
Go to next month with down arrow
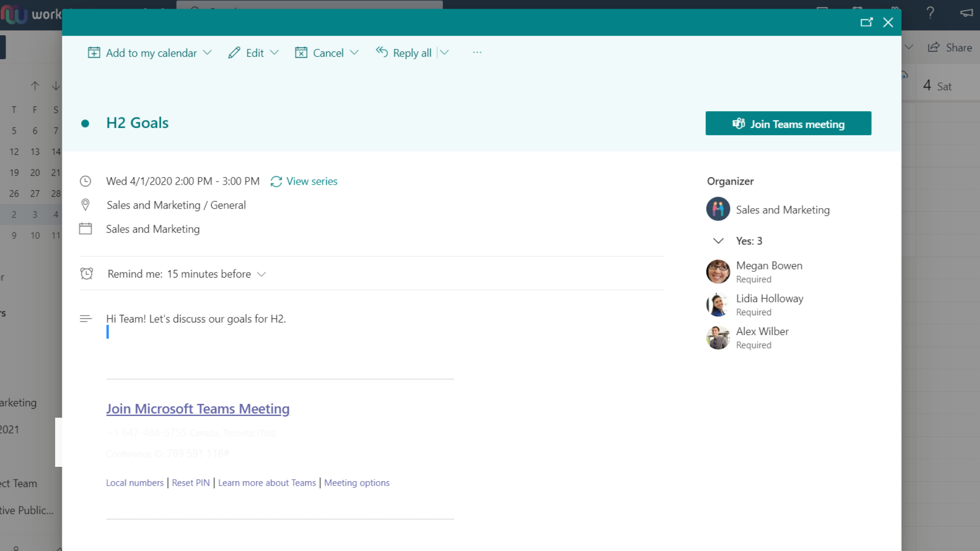(x=56, y=86)
